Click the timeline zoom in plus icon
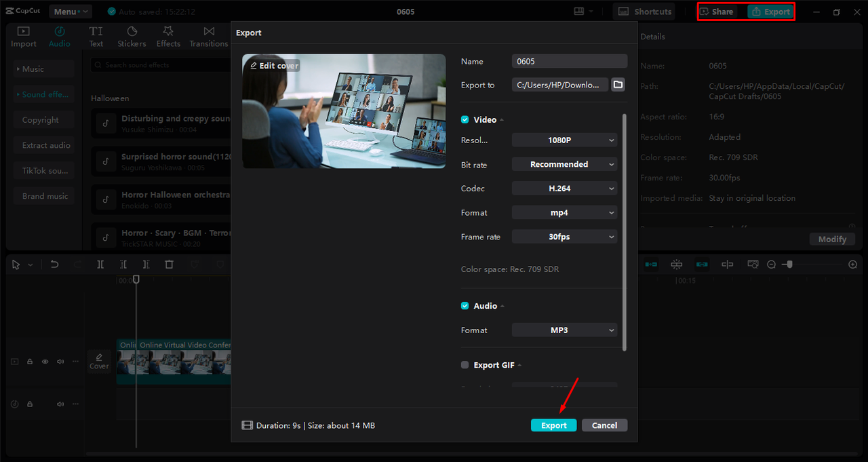This screenshot has height=462, width=868. (x=853, y=265)
